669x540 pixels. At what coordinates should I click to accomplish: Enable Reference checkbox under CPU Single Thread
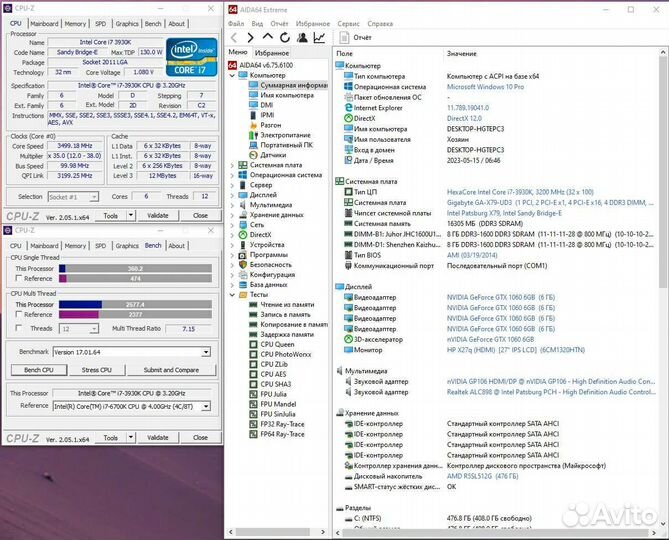point(18,278)
